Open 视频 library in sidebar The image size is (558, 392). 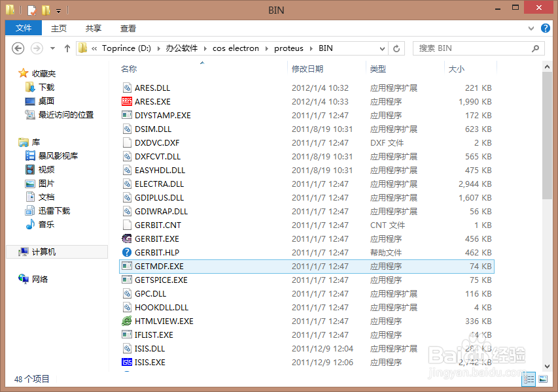46,169
